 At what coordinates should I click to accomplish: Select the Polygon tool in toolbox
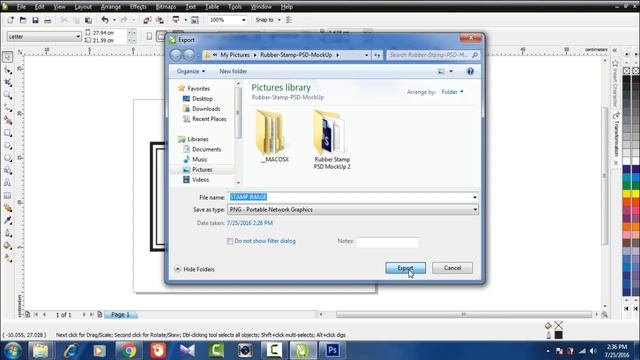(7, 158)
